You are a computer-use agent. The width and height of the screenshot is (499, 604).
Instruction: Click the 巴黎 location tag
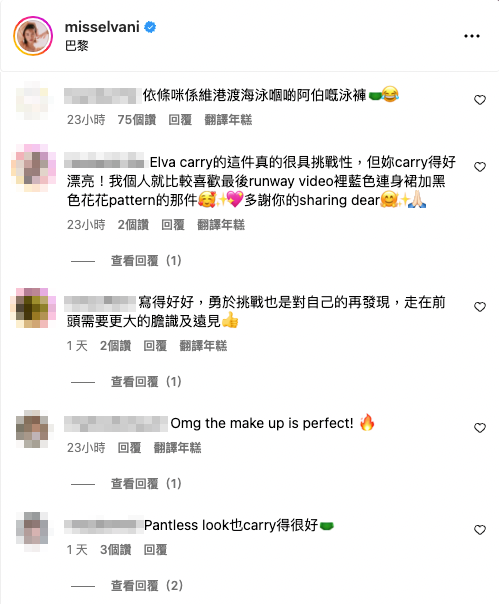77,46
